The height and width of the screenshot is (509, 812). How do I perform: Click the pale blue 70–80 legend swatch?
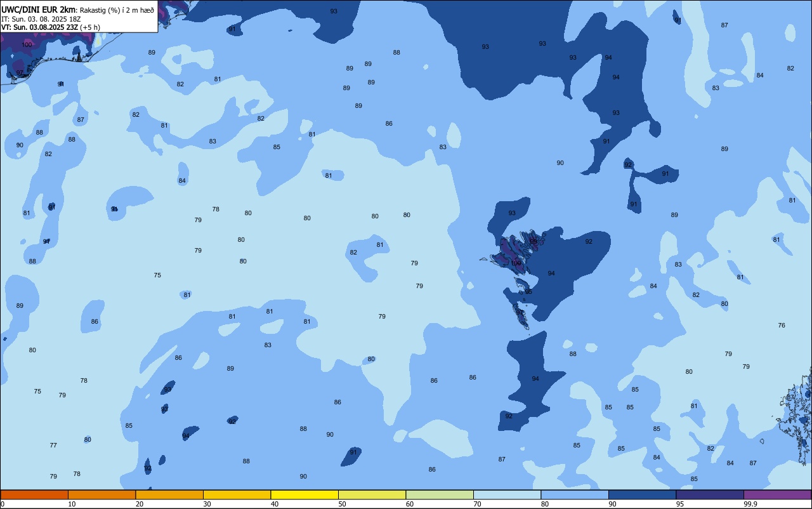coord(507,494)
